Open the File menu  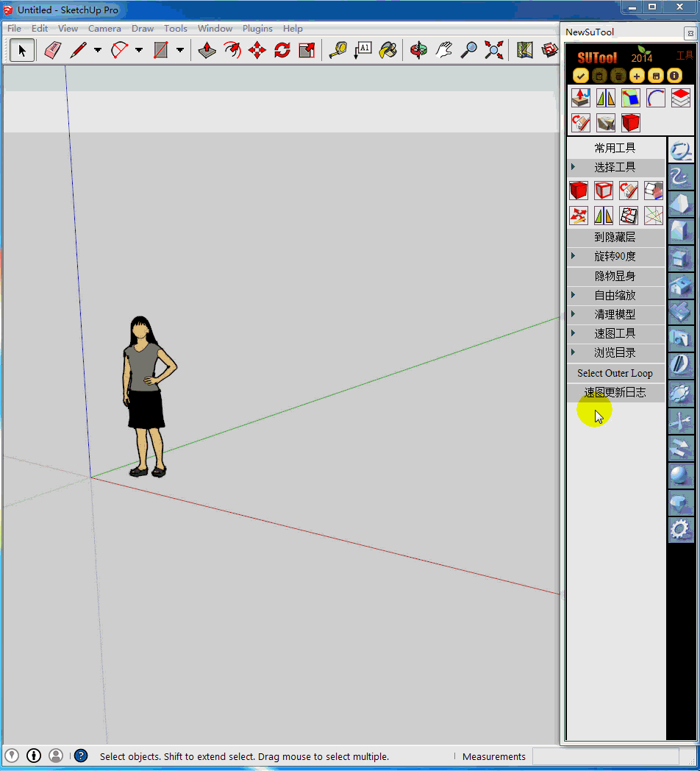coord(14,29)
